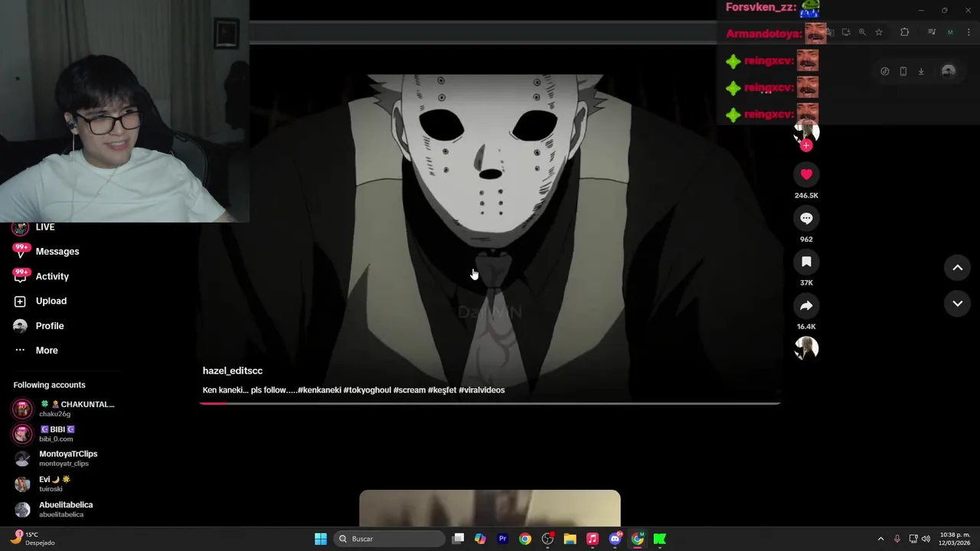The width and height of the screenshot is (980, 551).
Task: Open the next video preview thumbnail
Action: coord(490,508)
